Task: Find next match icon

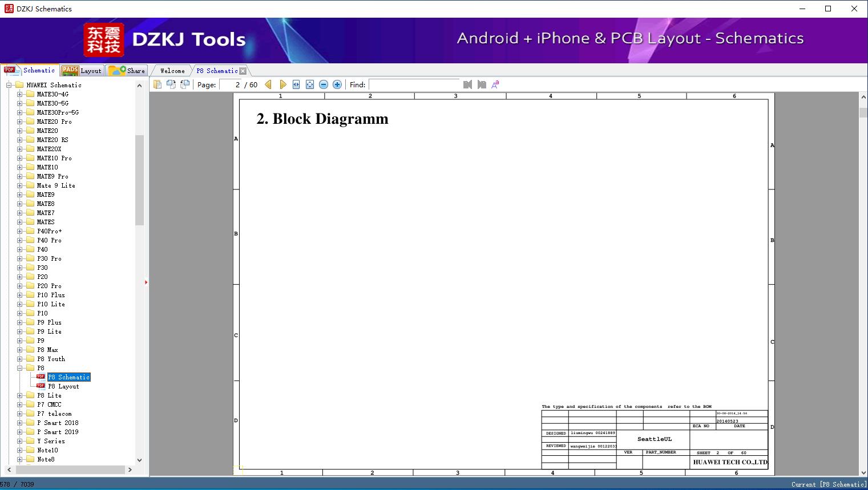Action: tap(482, 84)
